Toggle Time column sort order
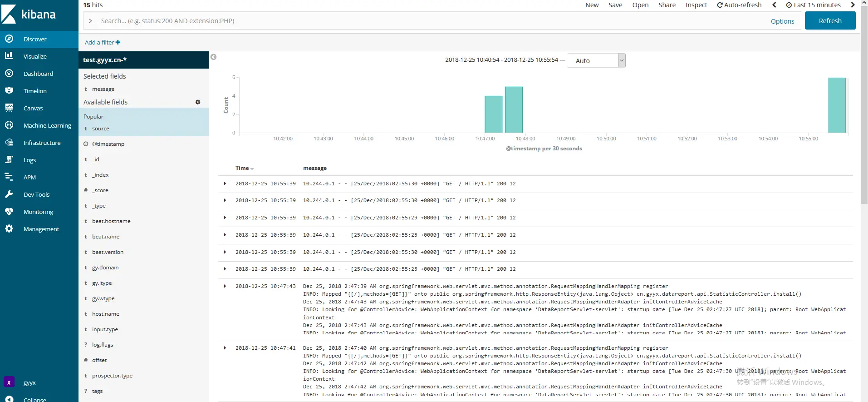The image size is (868, 402). [x=245, y=168]
